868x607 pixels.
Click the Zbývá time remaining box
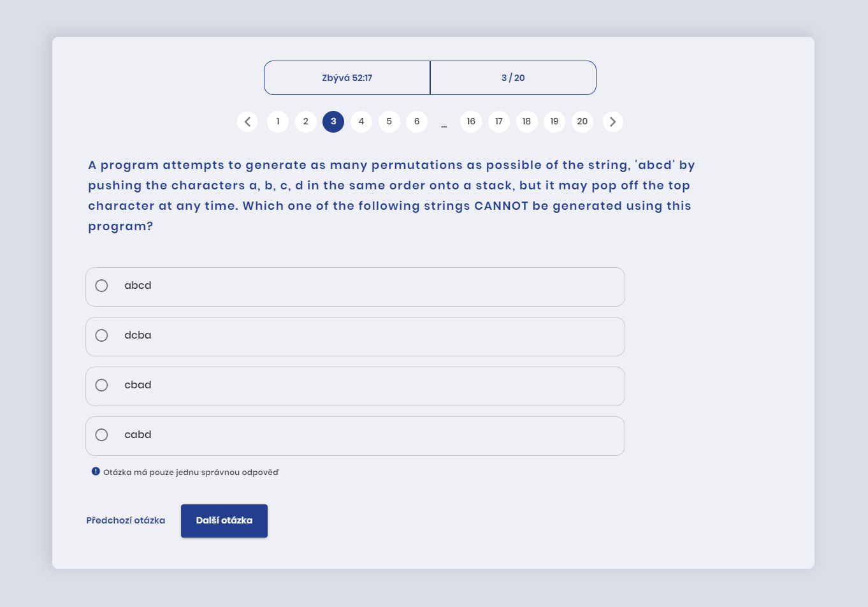coord(347,78)
